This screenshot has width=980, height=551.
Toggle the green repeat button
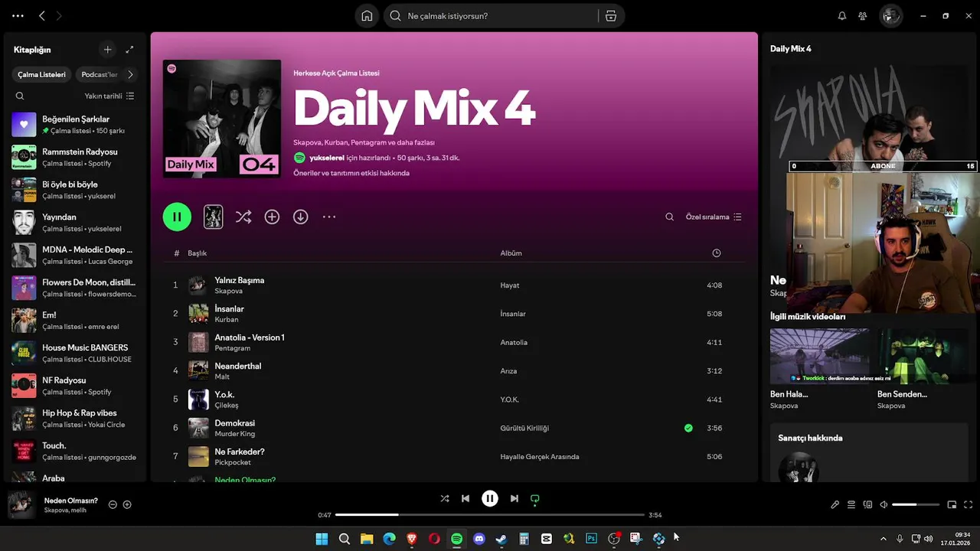tap(535, 498)
